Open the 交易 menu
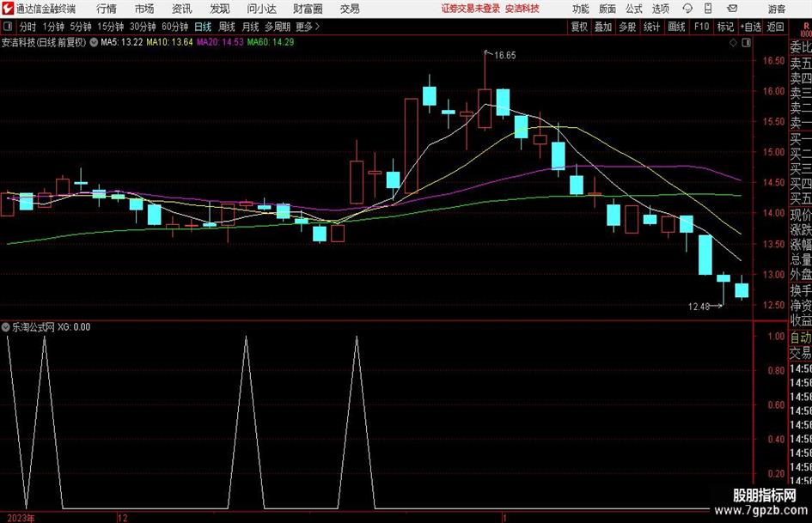 coord(350,9)
